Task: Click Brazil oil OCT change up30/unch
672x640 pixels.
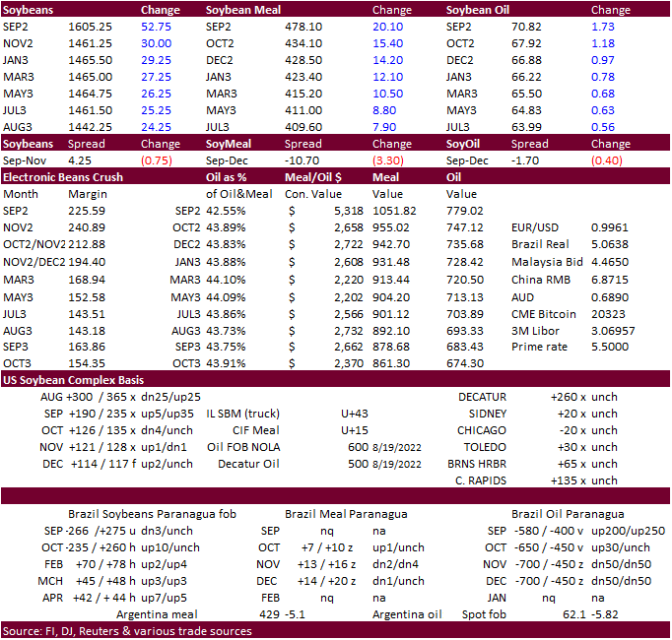Action: pos(620,547)
